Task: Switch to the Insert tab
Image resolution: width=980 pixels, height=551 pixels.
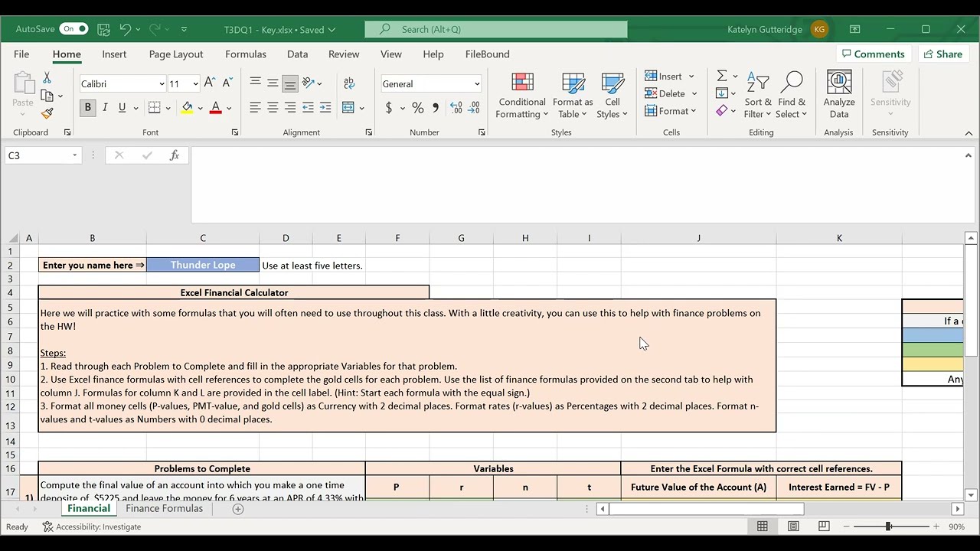Action: tap(114, 54)
